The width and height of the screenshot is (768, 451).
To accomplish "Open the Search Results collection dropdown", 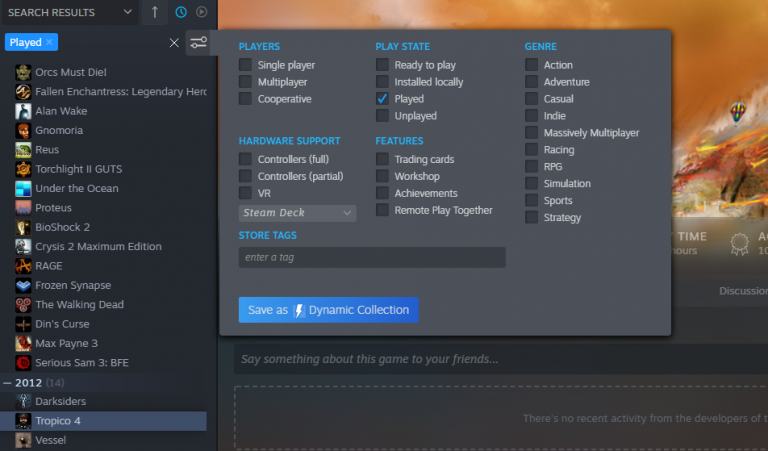I will [70, 12].
